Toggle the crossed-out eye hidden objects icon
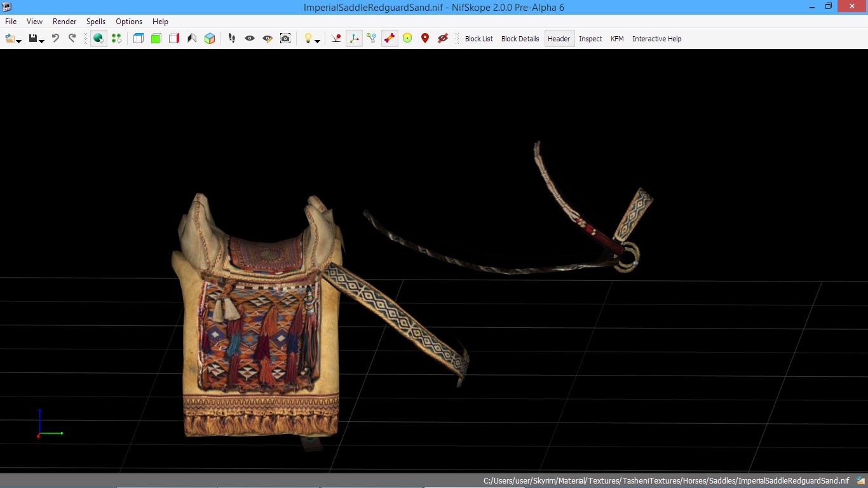This screenshot has width=868, height=488. [443, 38]
